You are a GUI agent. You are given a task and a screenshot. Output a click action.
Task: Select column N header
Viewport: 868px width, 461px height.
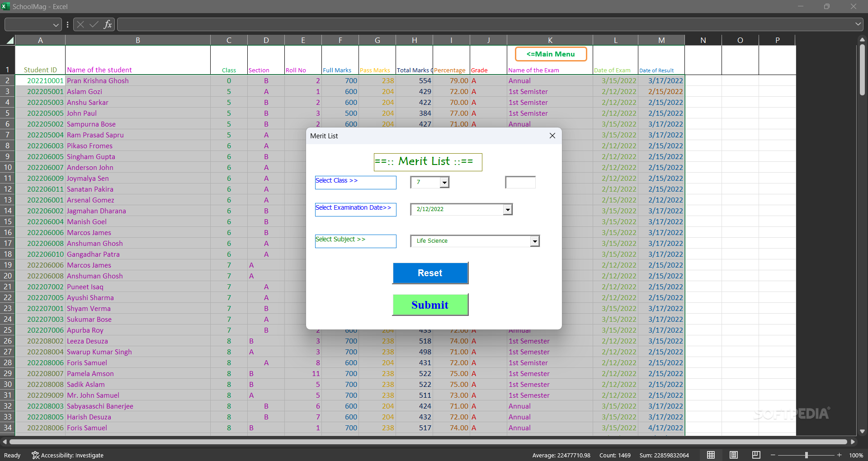tap(703, 40)
